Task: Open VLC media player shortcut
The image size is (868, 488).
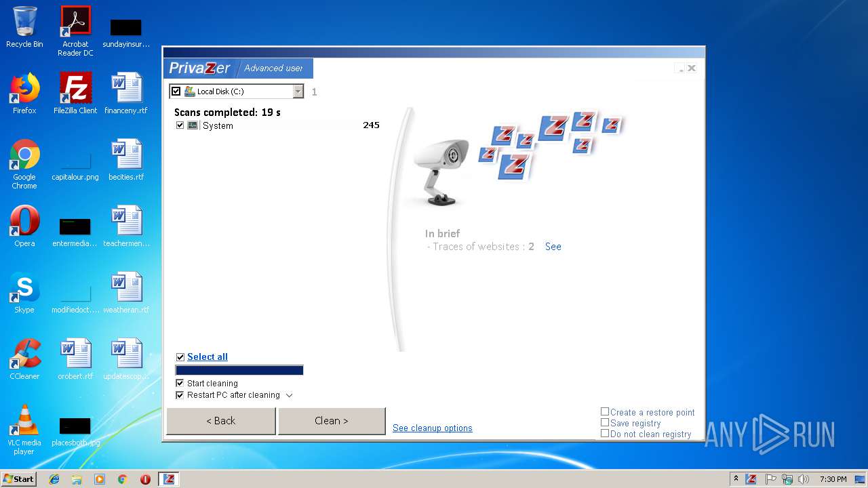Action: click(24, 430)
